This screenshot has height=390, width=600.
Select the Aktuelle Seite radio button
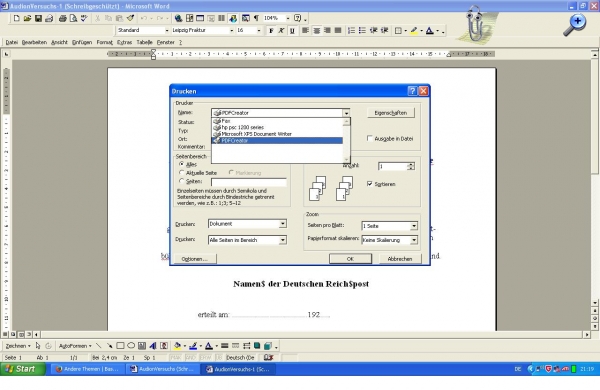pyautogui.click(x=182, y=173)
